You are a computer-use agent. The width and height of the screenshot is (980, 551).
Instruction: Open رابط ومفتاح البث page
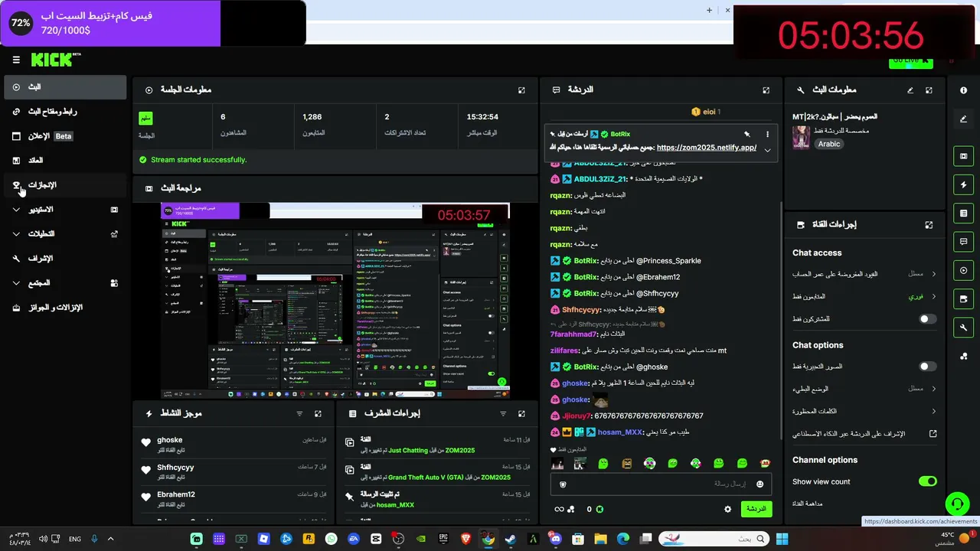64,112
